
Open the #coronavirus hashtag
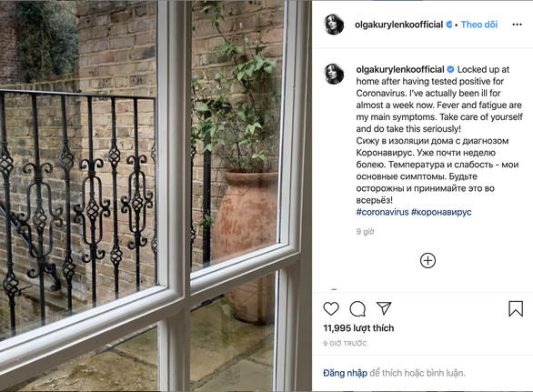pyautogui.click(x=382, y=212)
